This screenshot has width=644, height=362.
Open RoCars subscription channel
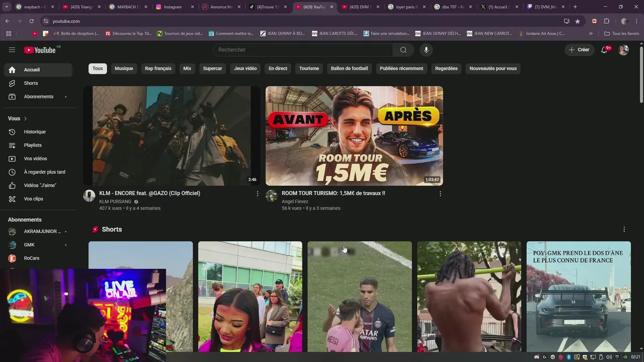(38, 258)
